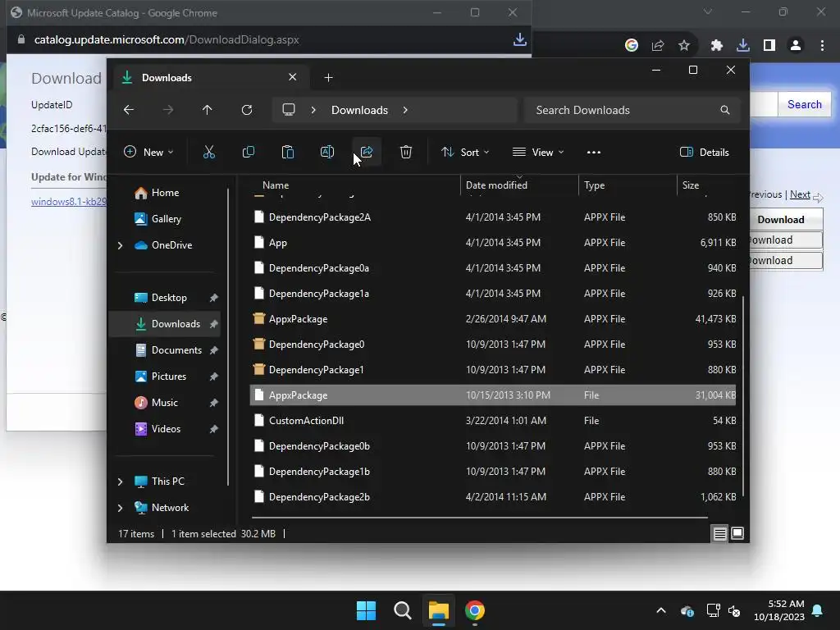Click the share page icon in Chrome toolbar

click(x=658, y=46)
